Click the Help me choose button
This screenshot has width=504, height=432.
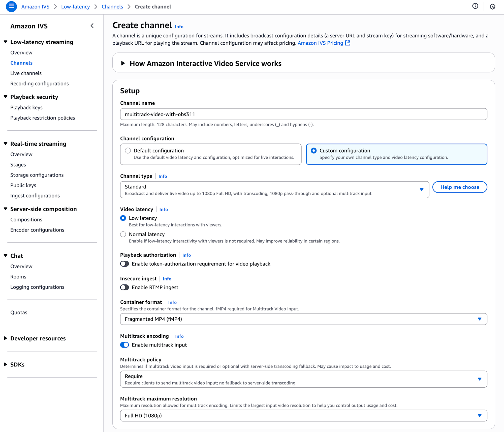[460, 187]
